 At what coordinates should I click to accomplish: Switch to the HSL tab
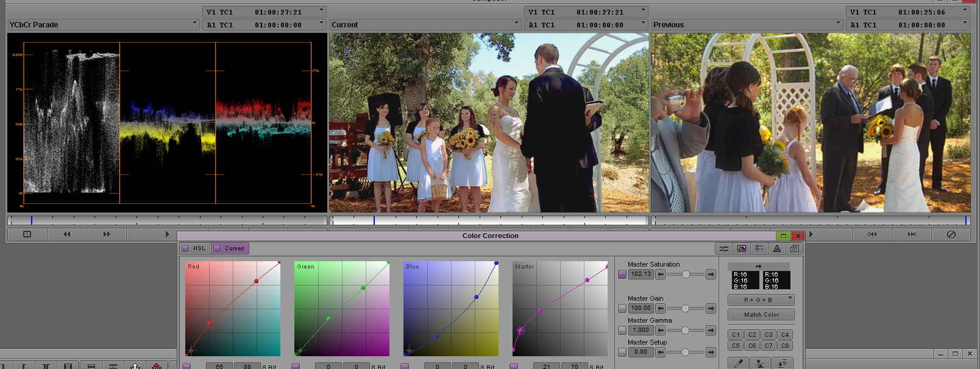[x=199, y=248]
